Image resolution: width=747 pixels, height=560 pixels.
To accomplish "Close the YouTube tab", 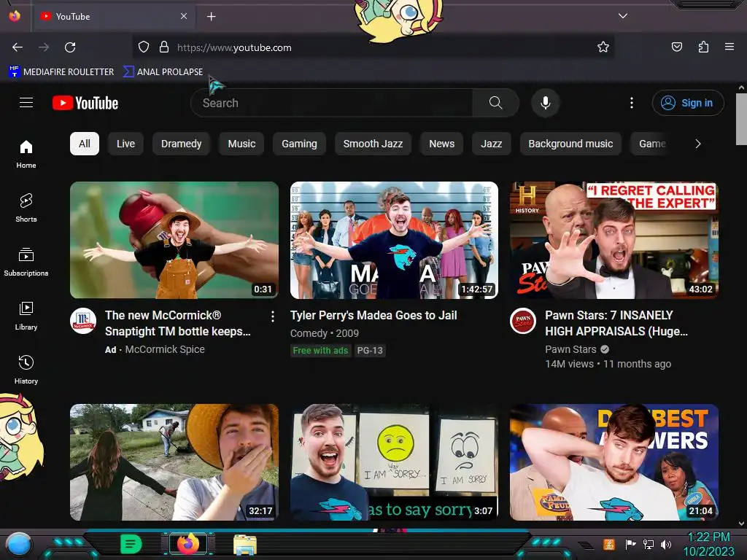I will (183, 16).
